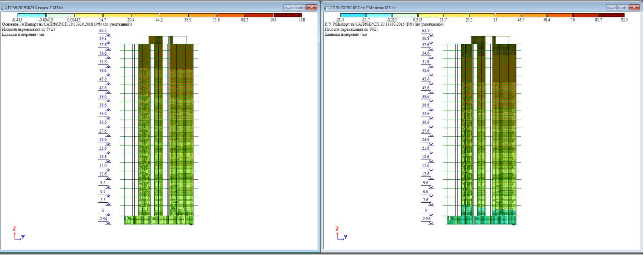
Task: Select the cyan swatch starting at -0.415
Action: coord(31,15)
